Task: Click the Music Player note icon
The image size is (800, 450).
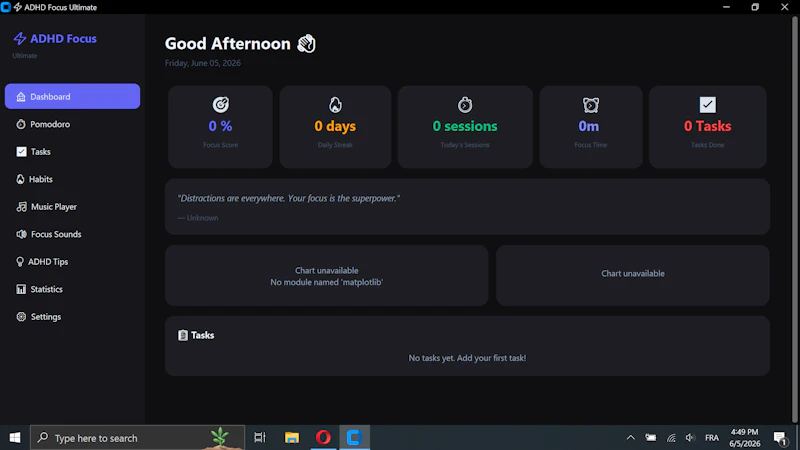Action: tap(21, 207)
